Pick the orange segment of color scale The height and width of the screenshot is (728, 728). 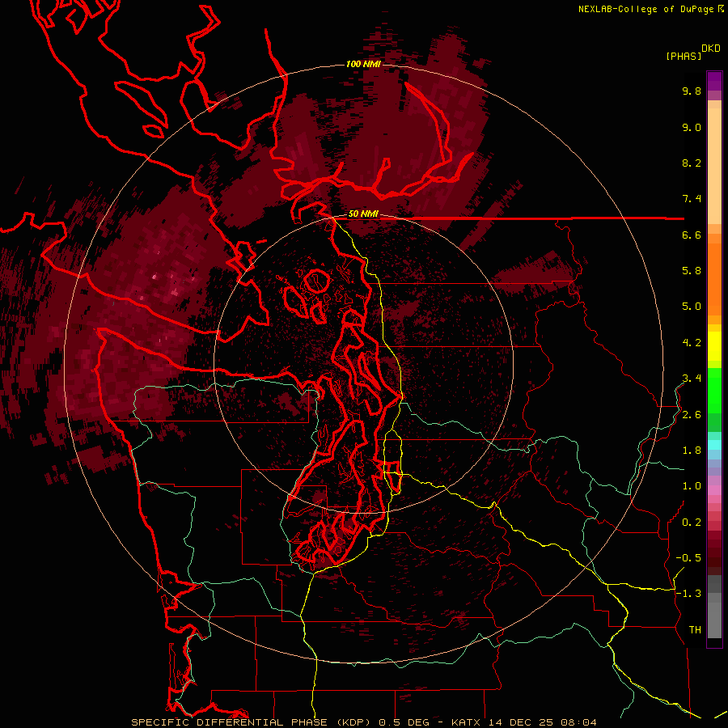[x=714, y=278]
